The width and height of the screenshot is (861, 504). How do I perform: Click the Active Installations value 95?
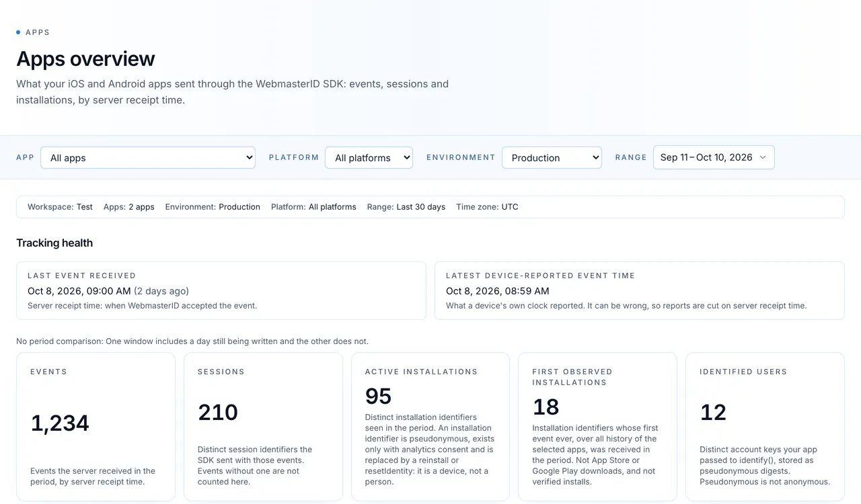point(379,396)
